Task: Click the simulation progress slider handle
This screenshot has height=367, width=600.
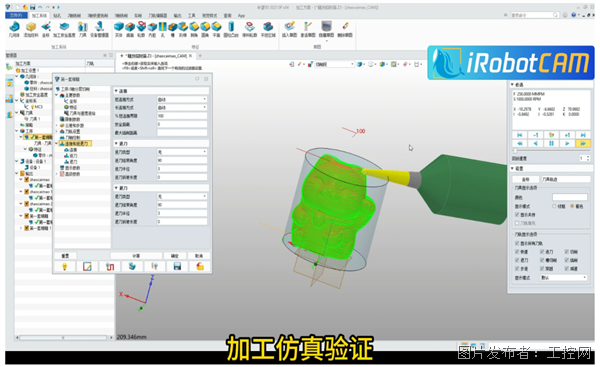Action: tap(515, 151)
